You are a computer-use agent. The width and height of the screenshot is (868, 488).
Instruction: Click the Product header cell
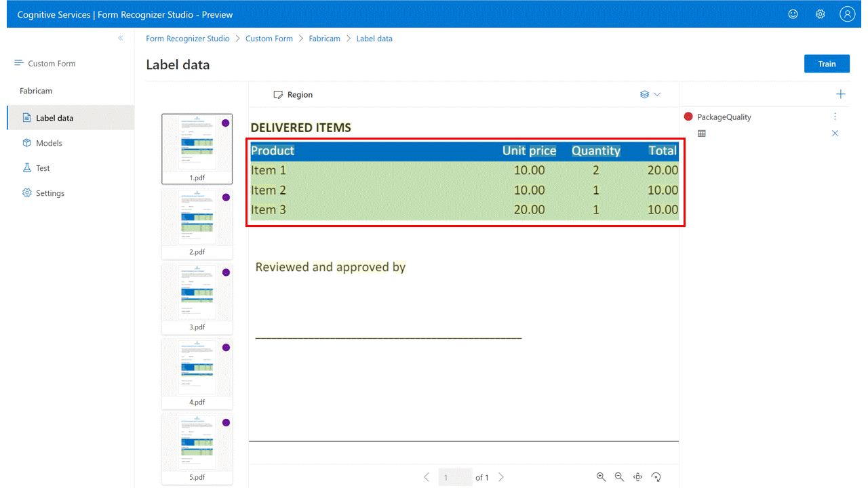click(x=273, y=150)
